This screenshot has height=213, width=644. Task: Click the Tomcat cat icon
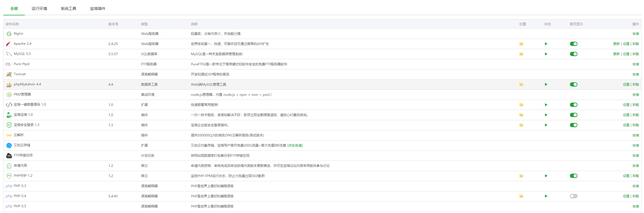coord(9,74)
